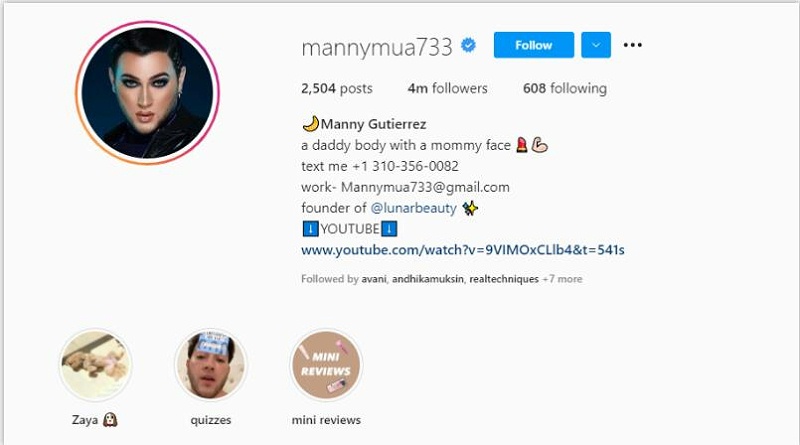This screenshot has width=800, height=445.
Task: Open the @lunarbeauty profile link
Action: [x=413, y=208]
